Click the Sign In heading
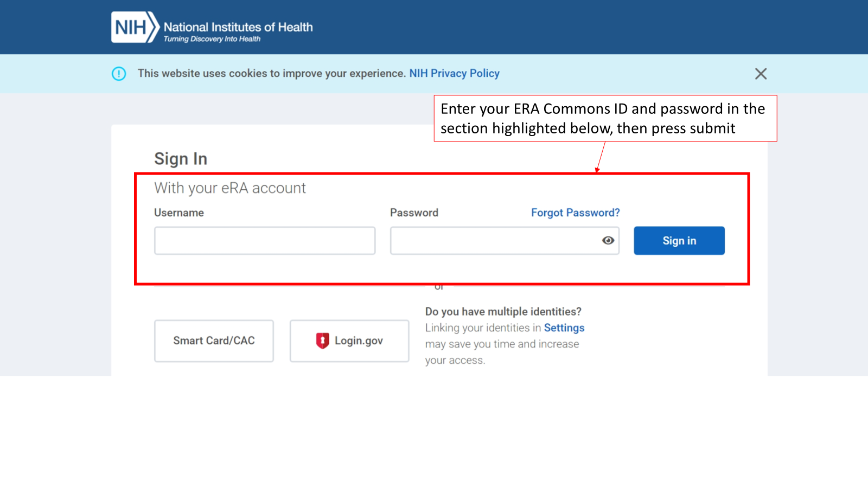This screenshot has width=868, height=488. [181, 159]
